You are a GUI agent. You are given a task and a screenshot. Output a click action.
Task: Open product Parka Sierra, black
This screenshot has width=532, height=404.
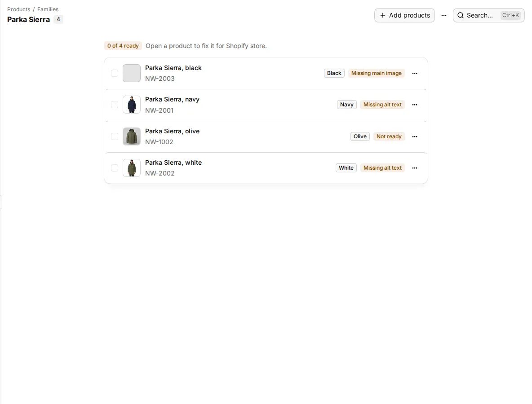tap(173, 68)
